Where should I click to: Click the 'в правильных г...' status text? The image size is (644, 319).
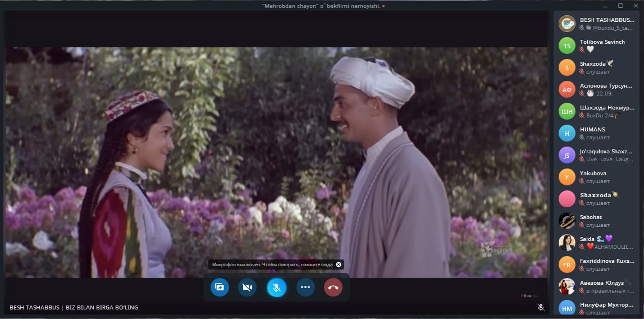(610, 290)
